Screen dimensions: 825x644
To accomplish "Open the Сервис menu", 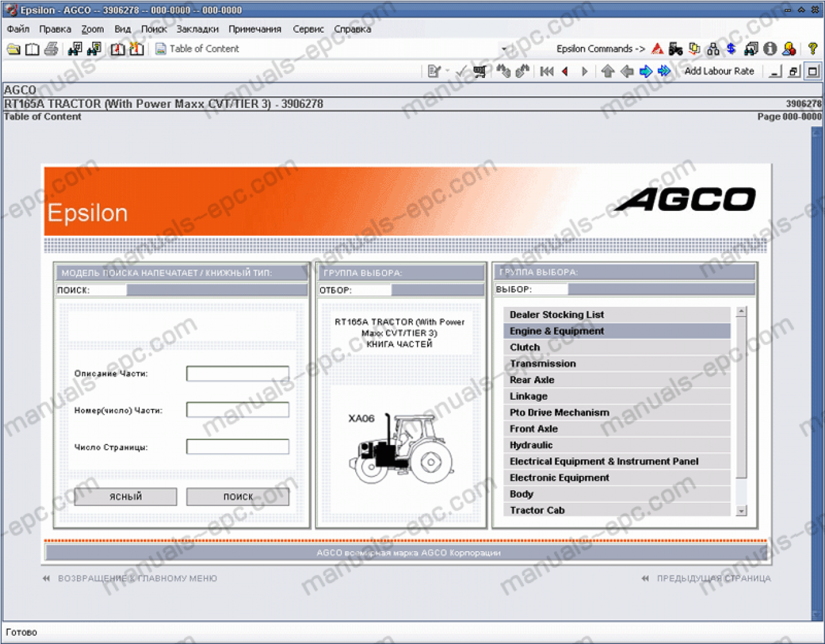I will tap(308, 29).
